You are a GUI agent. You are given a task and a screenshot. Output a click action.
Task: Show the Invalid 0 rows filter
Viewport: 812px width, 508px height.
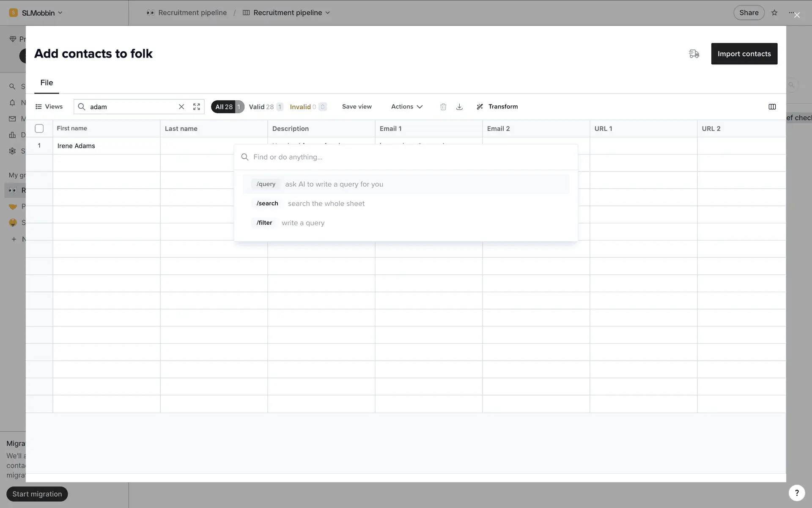click(x=303, y=107)
